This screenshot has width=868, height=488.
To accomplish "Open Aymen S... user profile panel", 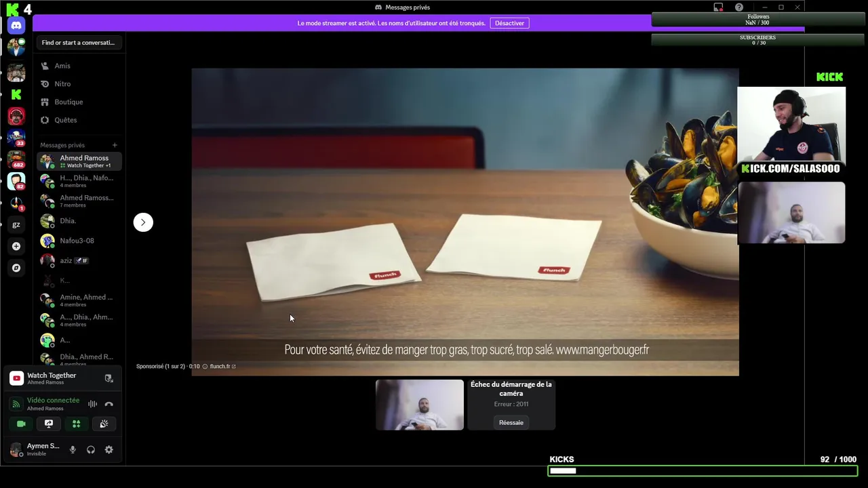I will click(x=35, y=449).
